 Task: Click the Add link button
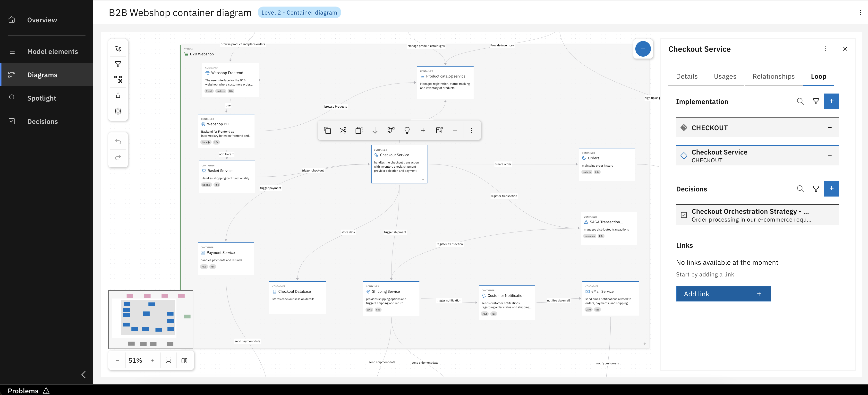pyautogui.click(x=723, y=294)
